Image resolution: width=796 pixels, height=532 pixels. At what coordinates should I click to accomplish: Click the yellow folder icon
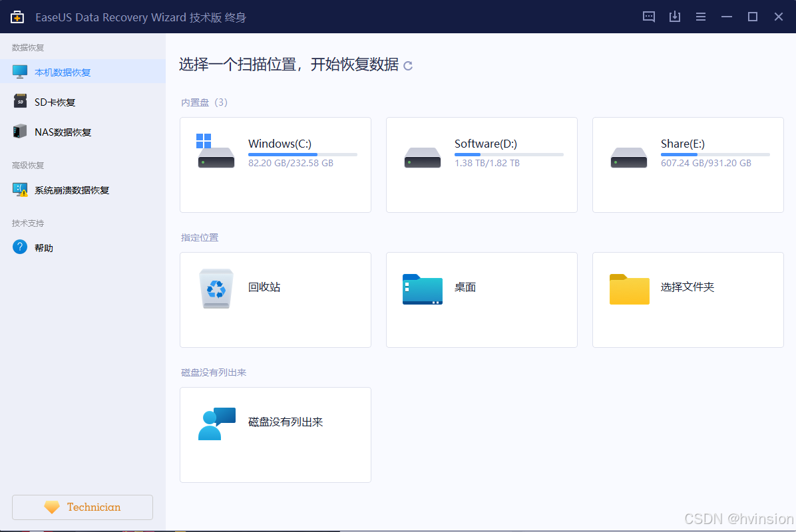(x=630, y=289)
